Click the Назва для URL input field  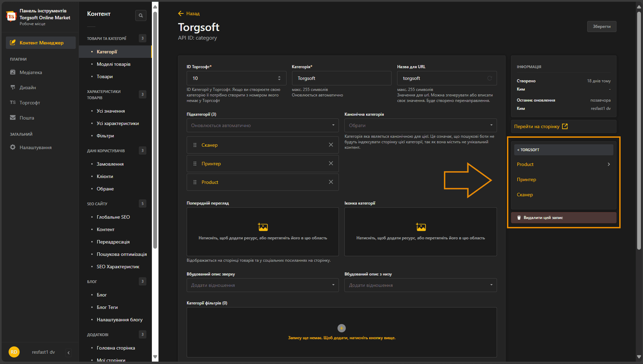click(x=447, y=78)
